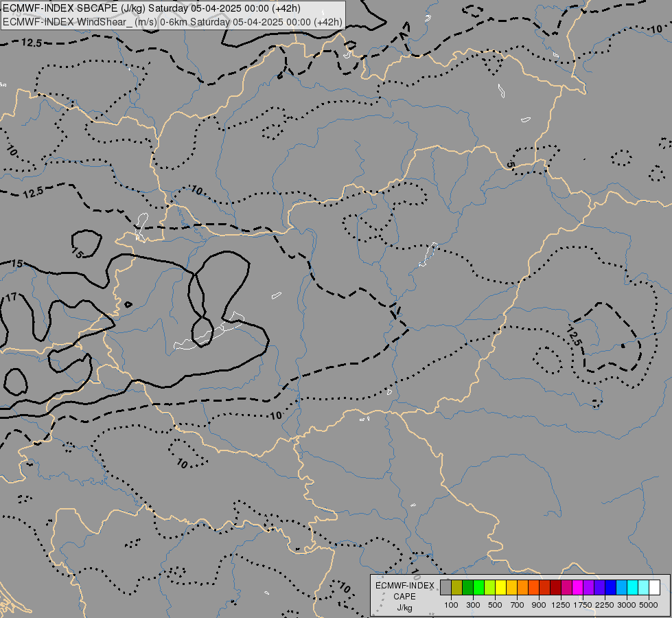Click the 'CAPE' word in the legend

(x=404, y=597)
